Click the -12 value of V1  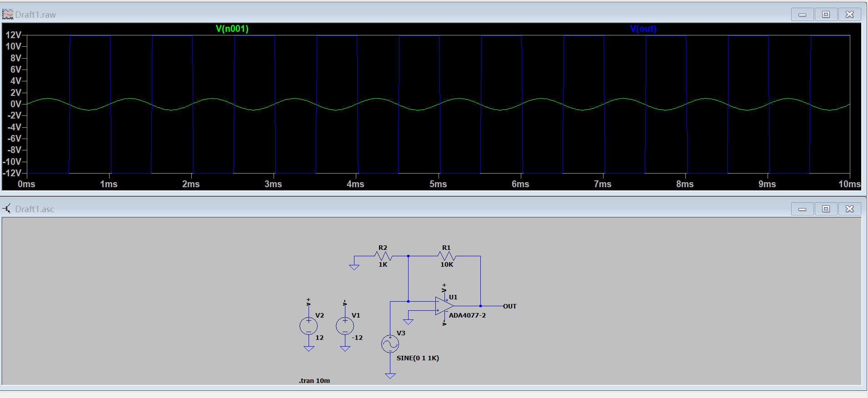pyautogui.click(x=357, y=338)
